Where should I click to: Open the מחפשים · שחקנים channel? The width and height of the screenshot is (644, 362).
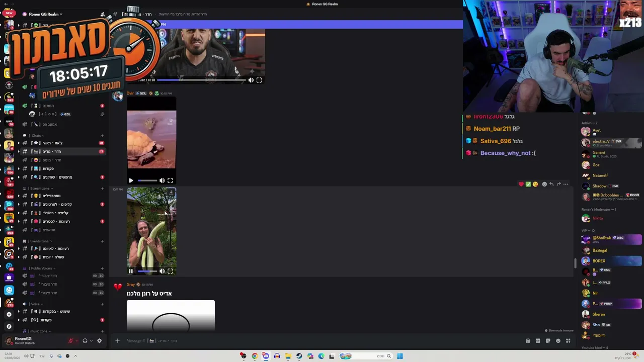point(64,177)
